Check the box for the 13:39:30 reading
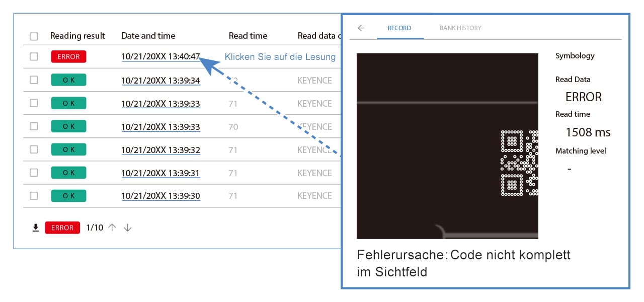Image resolution: width=644 pixels, height=302 pixels. coord(34,195)
